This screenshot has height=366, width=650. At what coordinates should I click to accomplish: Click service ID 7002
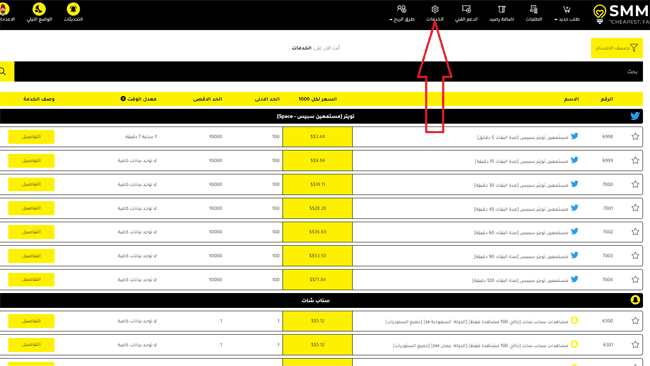[608, 232]
